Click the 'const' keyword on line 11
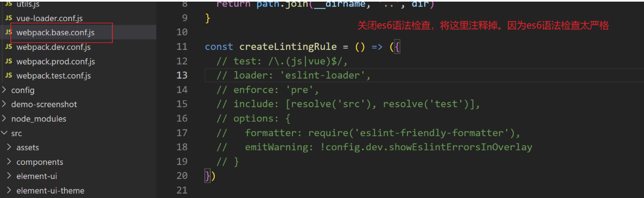644x198 pixels. (x=219, y=47)
